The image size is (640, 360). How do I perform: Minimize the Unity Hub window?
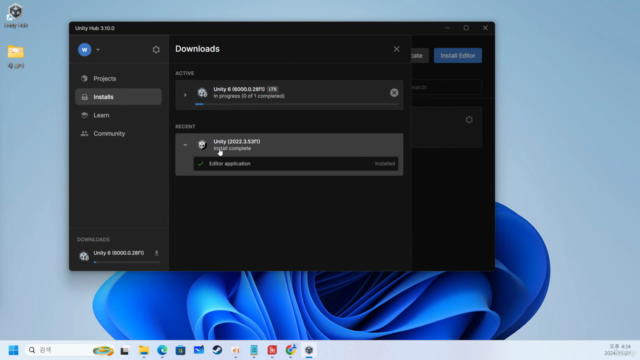(x=447, y=28)
